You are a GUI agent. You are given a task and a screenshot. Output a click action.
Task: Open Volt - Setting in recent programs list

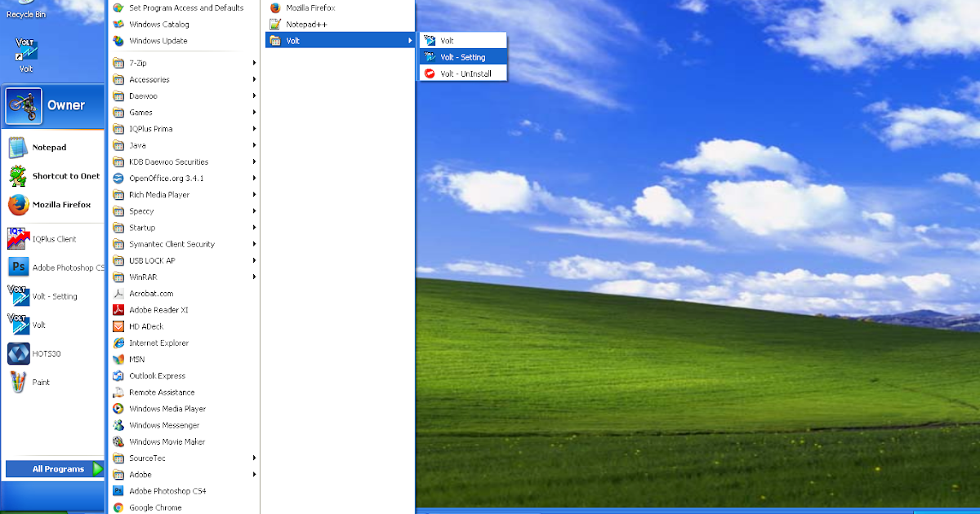pos(53,296)
